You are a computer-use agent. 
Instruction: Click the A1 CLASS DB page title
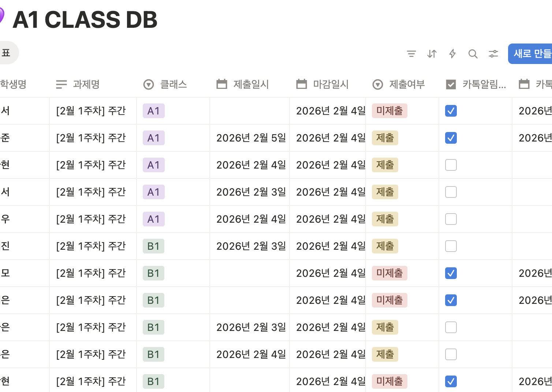85,20
